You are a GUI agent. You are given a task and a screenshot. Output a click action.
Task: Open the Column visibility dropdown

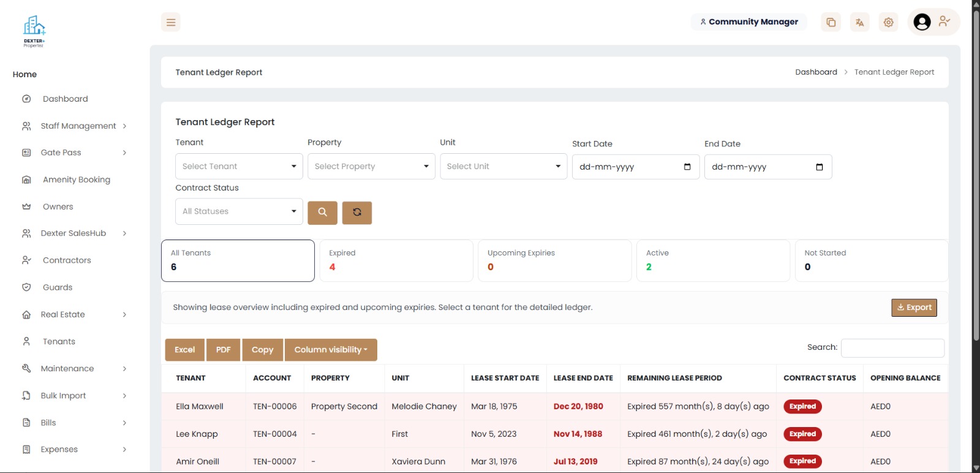331,350
